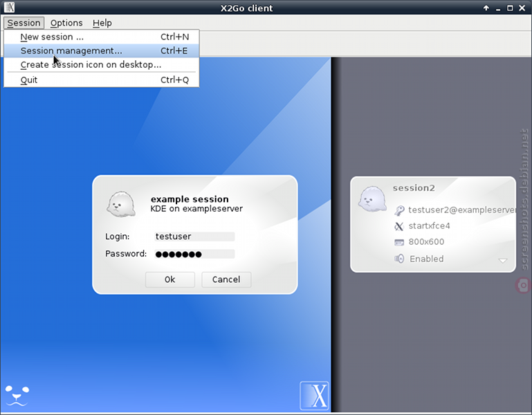Click the X2Go X logo bottom corner

click(314, 396)
